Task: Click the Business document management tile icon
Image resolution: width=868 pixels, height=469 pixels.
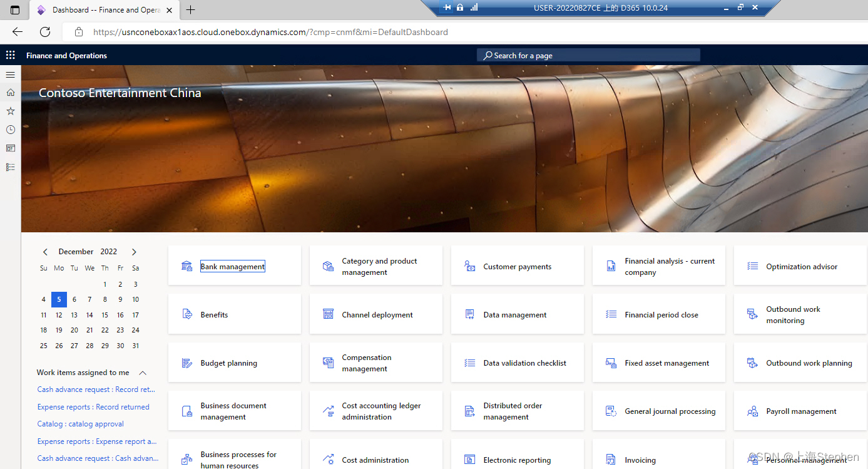Action: pos(186,411)
